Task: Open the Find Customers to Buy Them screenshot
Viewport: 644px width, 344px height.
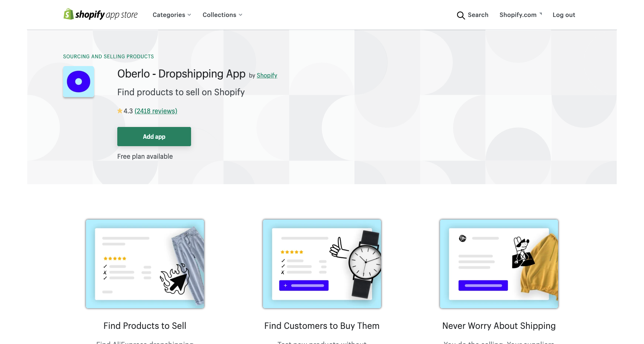Action: point(322,264)
